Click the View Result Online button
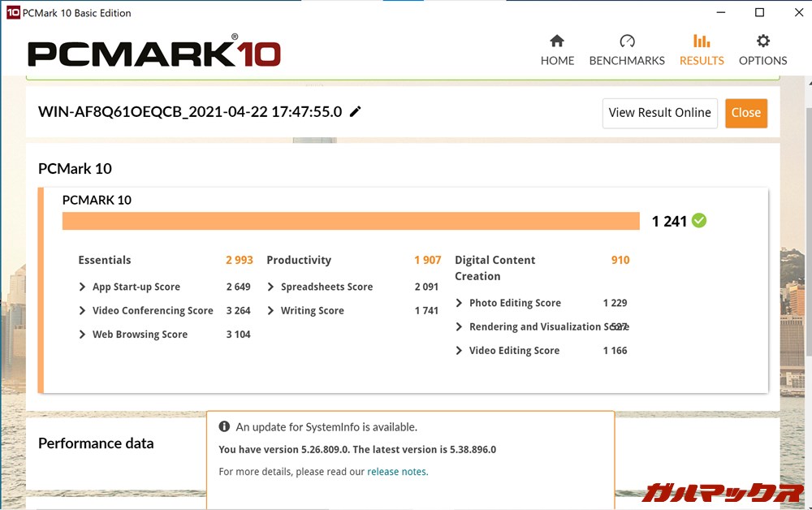This screenshot has height=510, width=812. click(659, 113)
